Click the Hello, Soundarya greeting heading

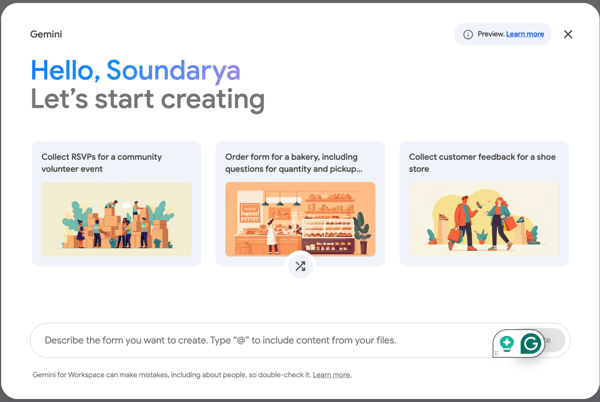click(135, 70)
